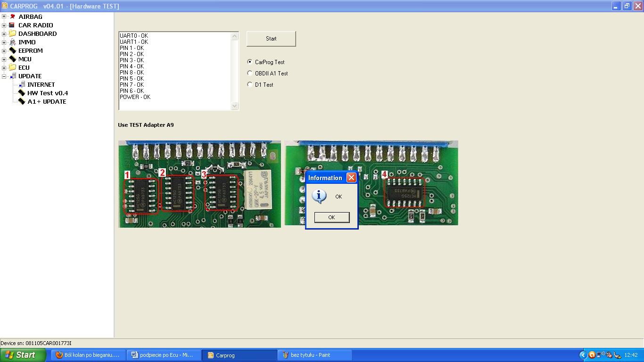644x362 pixels.
Task: Click the blue info icon in Information dialog
Action: point(319,196)
